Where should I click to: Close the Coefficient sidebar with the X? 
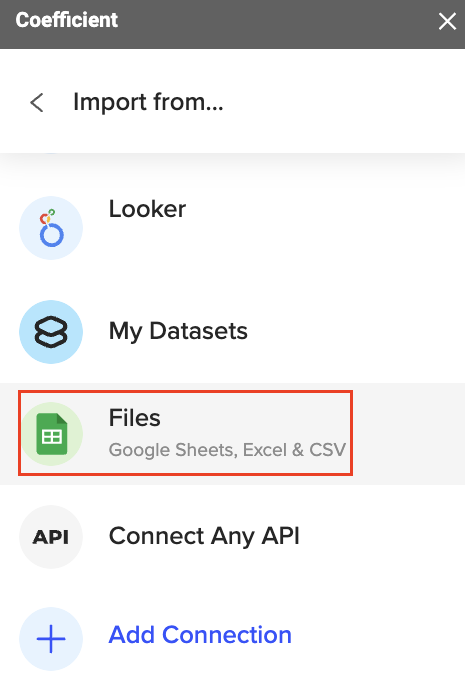[x=447, y=21]
